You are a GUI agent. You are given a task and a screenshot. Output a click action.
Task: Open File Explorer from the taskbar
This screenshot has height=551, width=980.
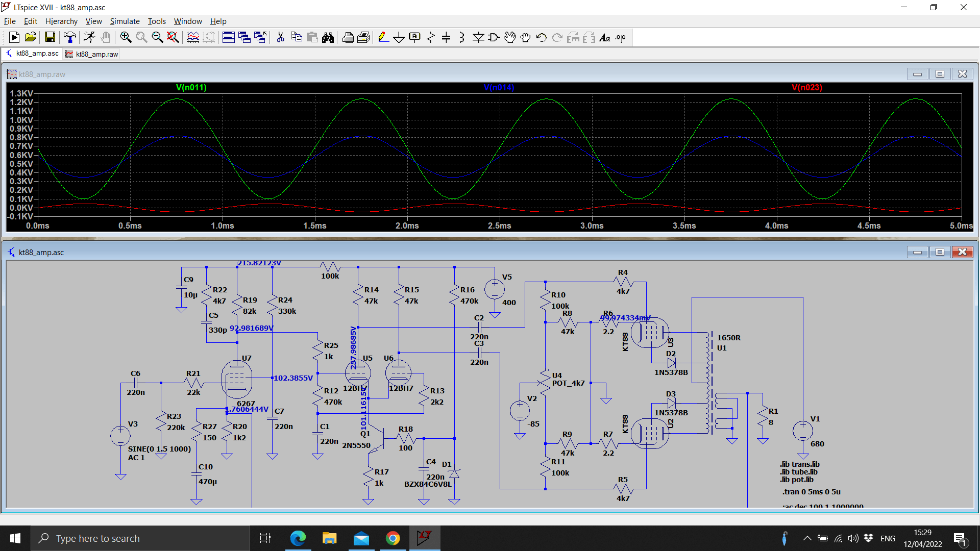330,538
